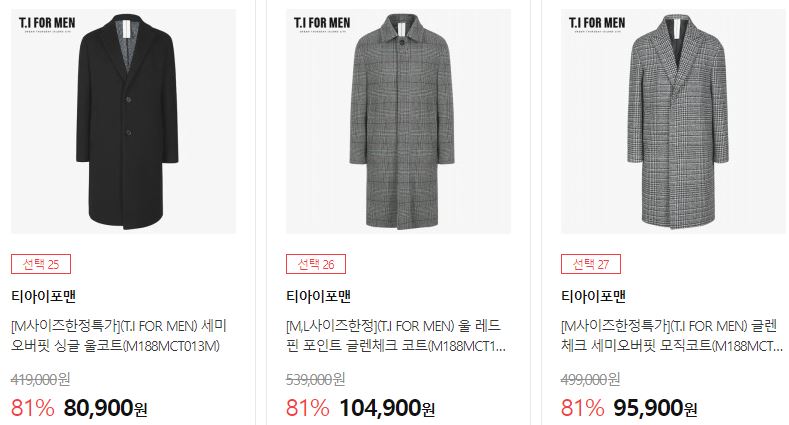Select the 선택 25 badge
This screenshot has width=789, height=425.
coord(41,264)
